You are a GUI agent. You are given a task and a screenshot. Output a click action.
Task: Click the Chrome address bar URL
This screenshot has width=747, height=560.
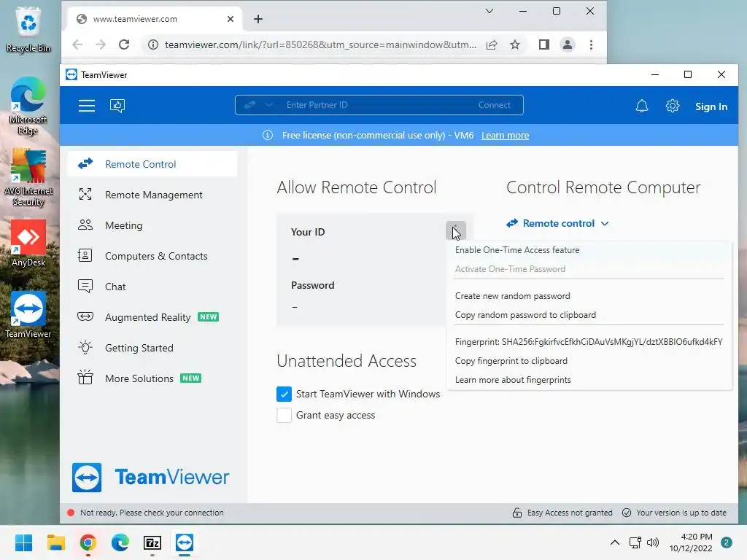coord(320,44)
